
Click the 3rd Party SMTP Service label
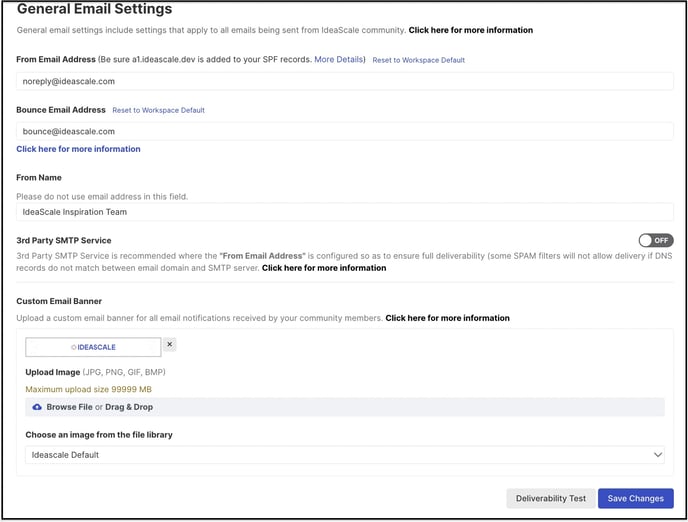click(x=64, y=240)
